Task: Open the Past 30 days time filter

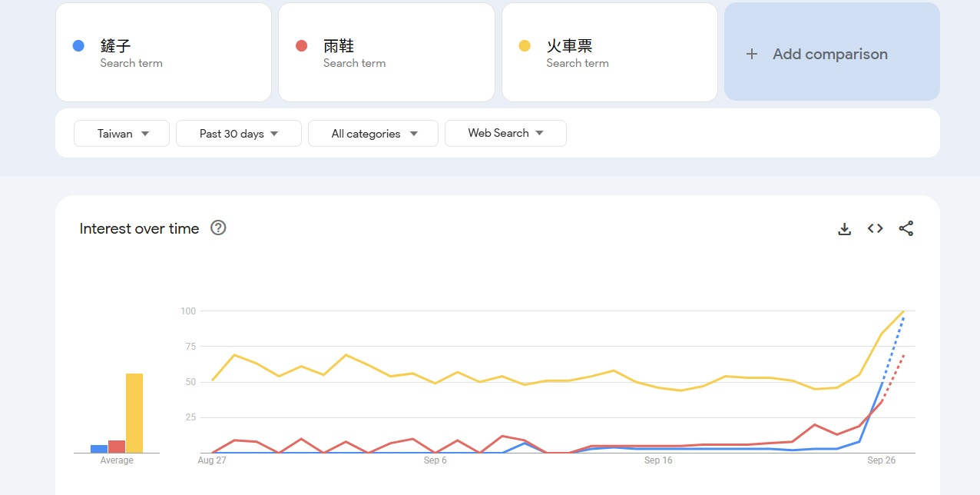Action: [238, 134]
